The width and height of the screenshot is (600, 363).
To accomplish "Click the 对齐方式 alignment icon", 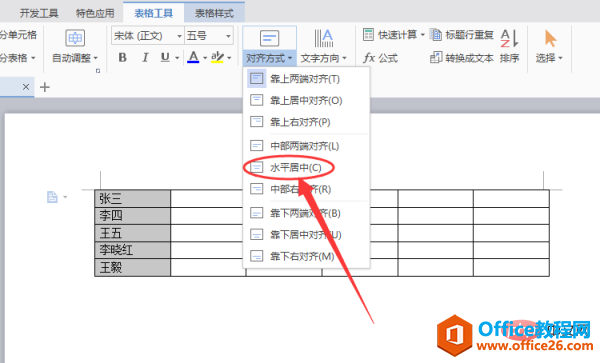I will tap(269, 38).
